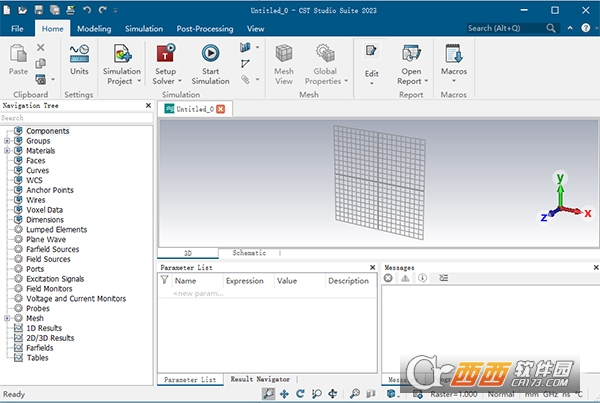Screen dimensions: 600x403
Task: Switch to the Post-Processing ribbon tab
Action: click(205, 29)
